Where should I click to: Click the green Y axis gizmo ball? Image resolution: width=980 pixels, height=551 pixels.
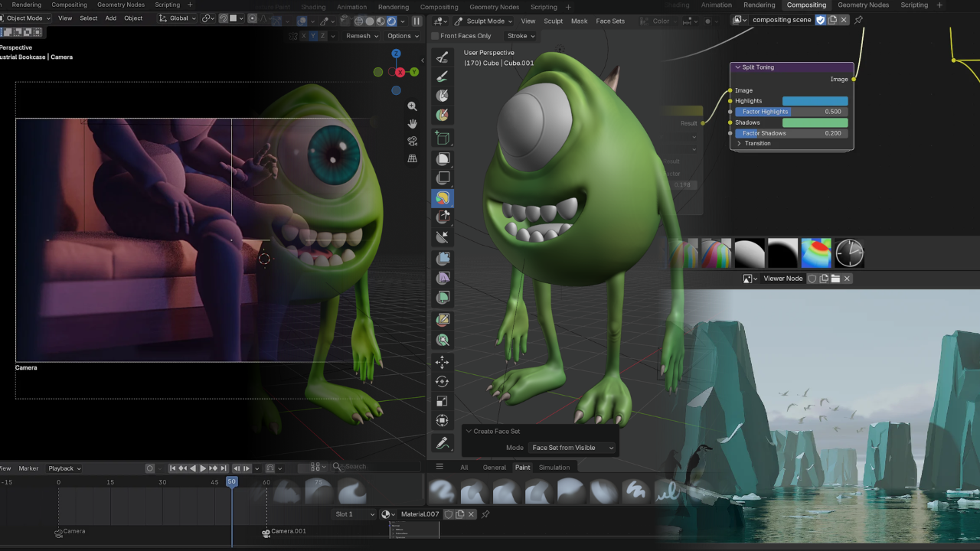pos(414,72)
